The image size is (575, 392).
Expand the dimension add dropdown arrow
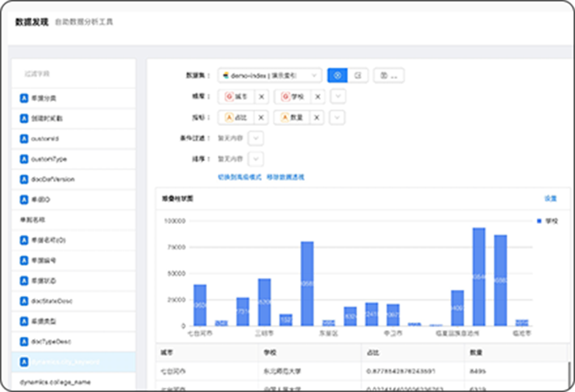[x=337, y=97]
